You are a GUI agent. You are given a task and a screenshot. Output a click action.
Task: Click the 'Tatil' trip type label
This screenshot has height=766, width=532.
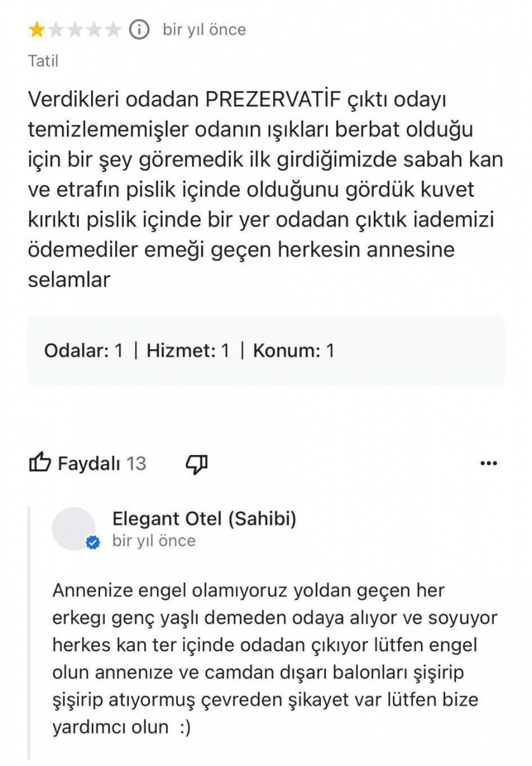pos(43,61)
